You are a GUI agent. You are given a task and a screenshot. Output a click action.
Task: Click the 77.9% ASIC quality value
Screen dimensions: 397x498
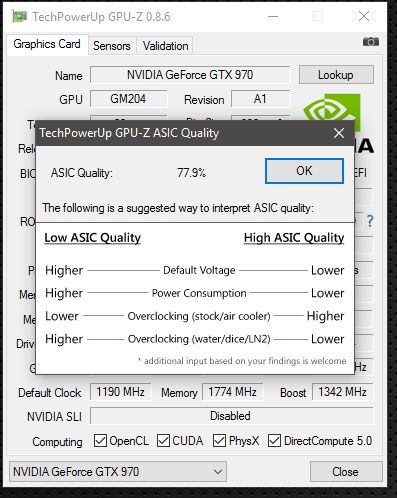pos(191,173)
